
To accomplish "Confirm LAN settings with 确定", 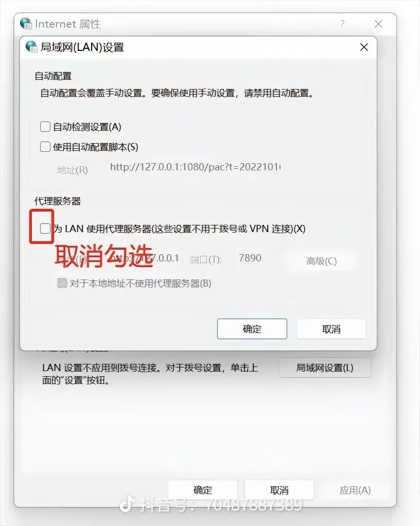I will point(252,329).
